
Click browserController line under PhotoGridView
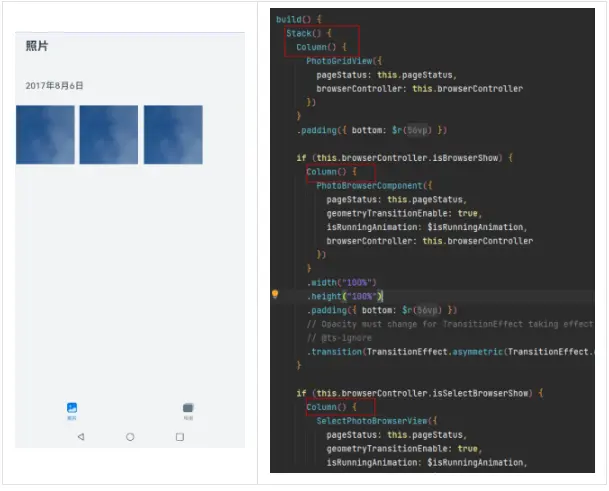coord(419,88)
